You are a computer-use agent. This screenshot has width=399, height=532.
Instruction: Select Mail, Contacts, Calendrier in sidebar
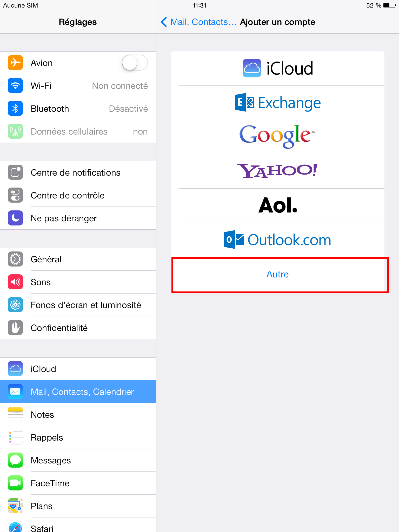[78, 392]
